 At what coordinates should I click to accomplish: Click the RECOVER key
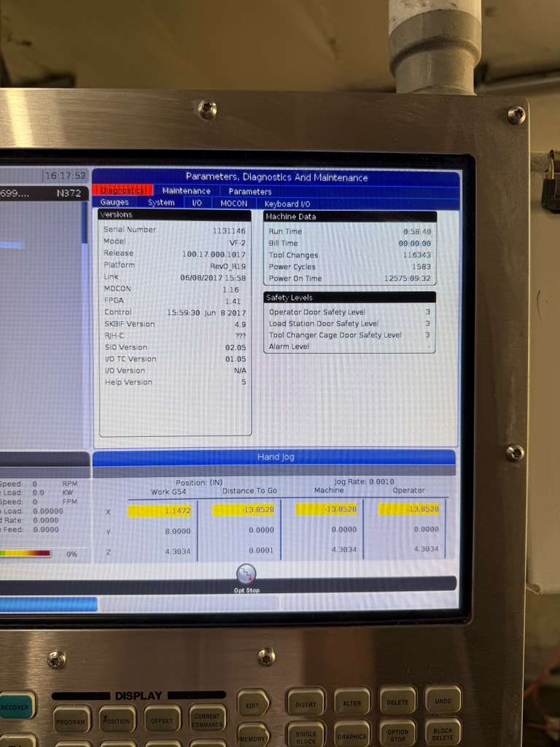pyautogui.click(x=15, y=707)
